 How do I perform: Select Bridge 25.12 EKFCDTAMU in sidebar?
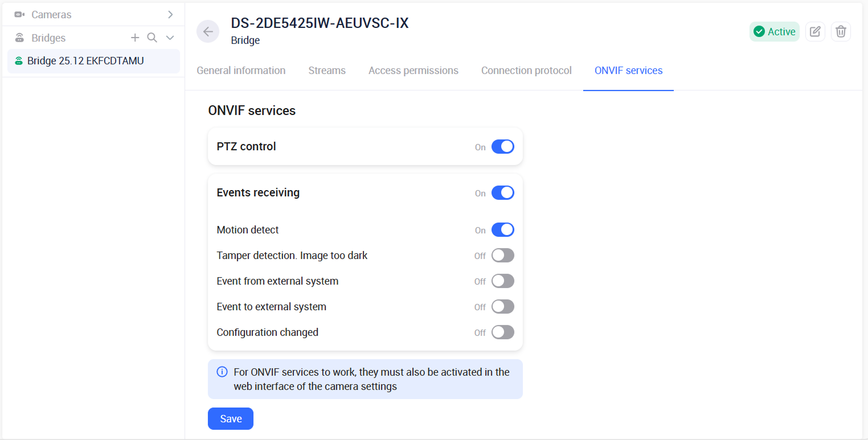[85, 61]
